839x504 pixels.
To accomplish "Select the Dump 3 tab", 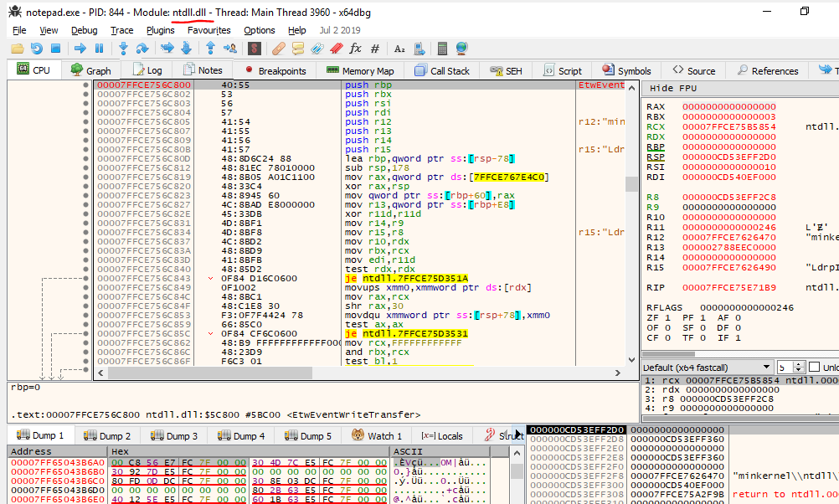I will click(173, 436).
